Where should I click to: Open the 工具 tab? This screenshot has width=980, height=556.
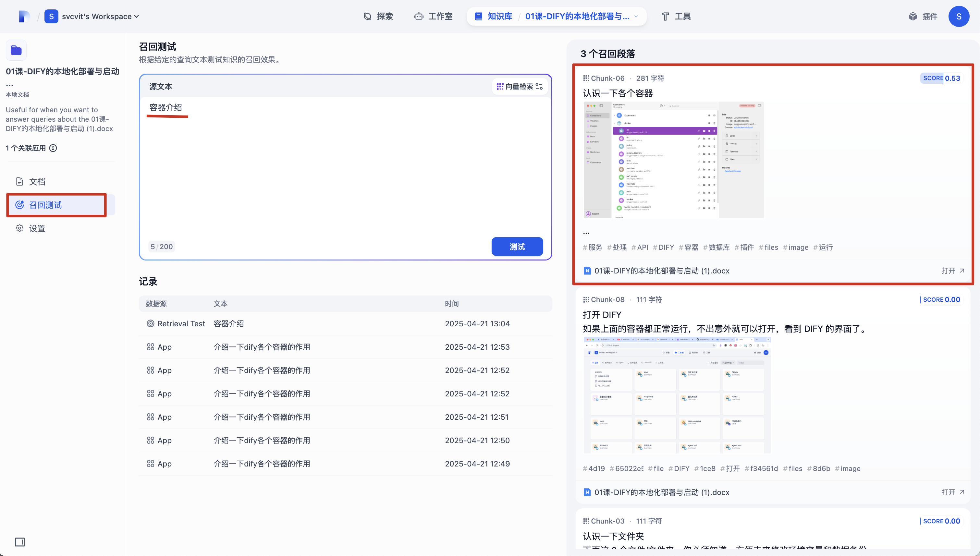coord(676,17)
